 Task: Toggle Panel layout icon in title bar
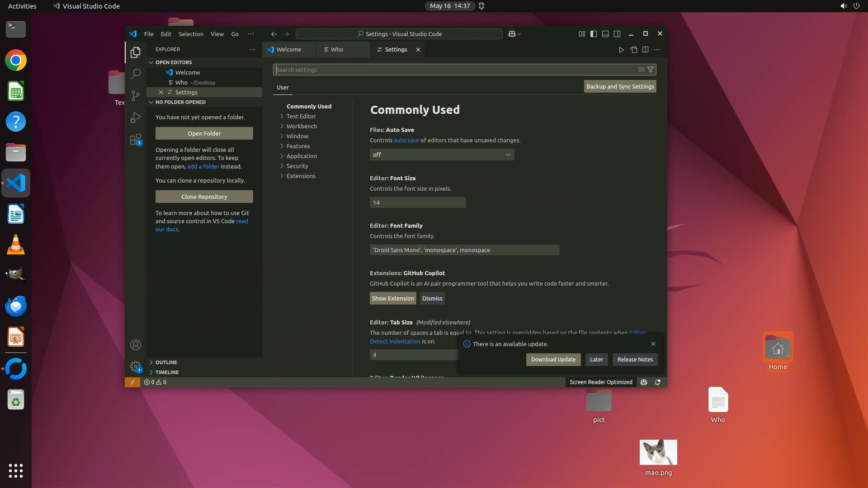tap(605, 34)
